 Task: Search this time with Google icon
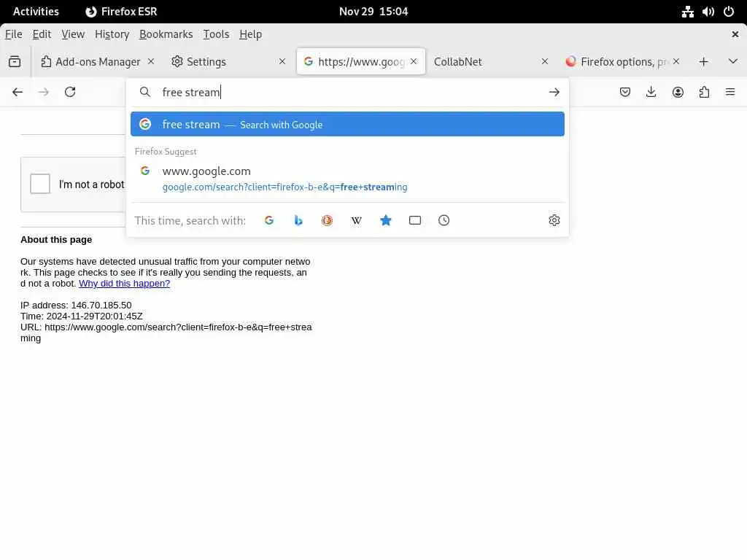coord(269,220)
